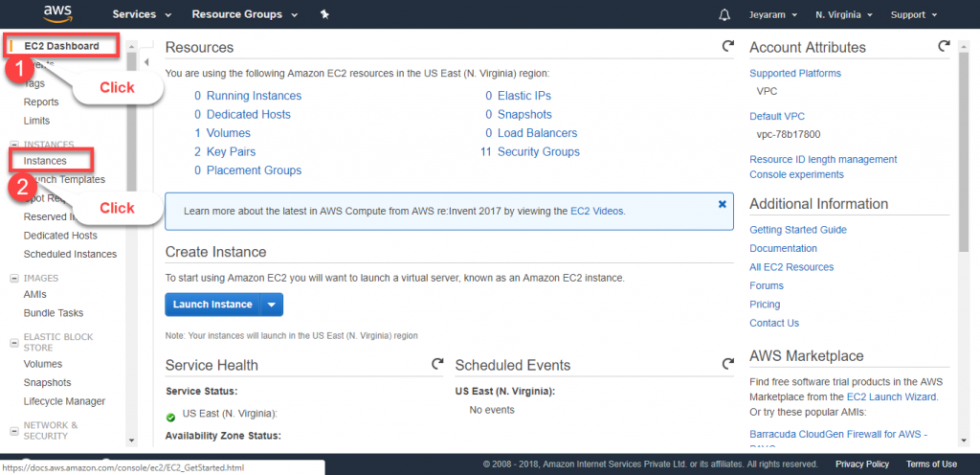980x475 pixels.
Task: Open AMIs in the sidebar
Action: tap(35, 294)
